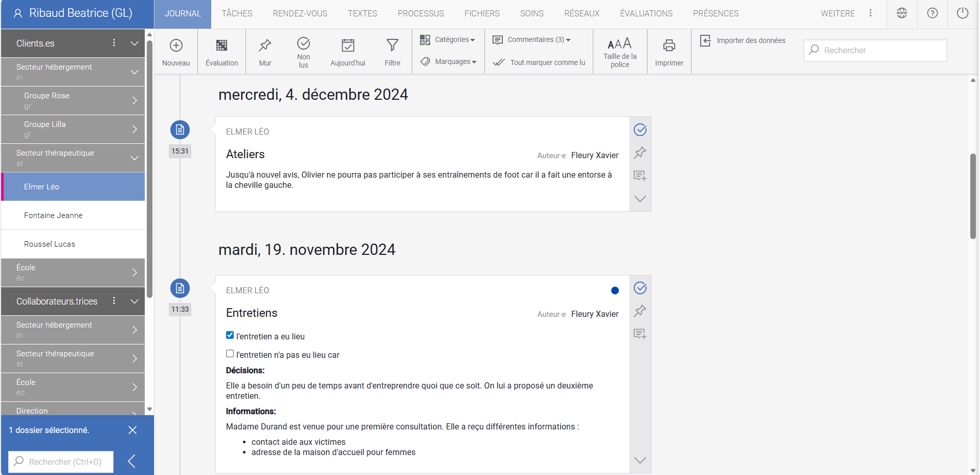Image resolution: width=980 pixels, height=475 pixels.
Task: Mark the Ateliers entry as read
Action: [x=640, y=129]
